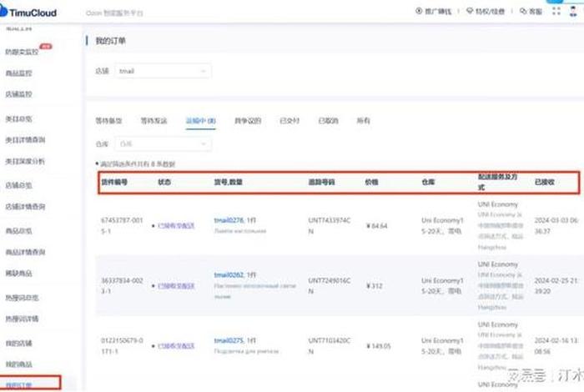Open product link tmall0262
Viewport: 584px width, 392px height.
(x=229, y=274)
